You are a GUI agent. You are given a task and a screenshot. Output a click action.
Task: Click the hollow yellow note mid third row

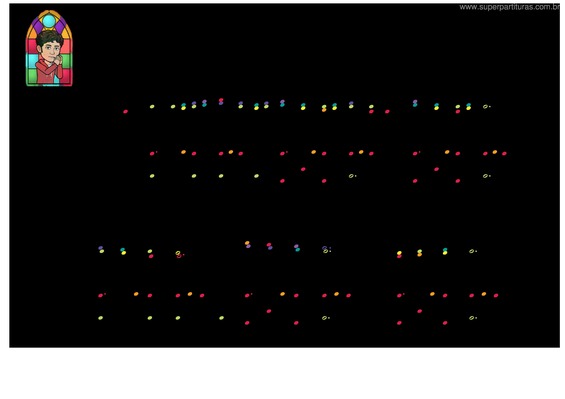coord(352,176)
